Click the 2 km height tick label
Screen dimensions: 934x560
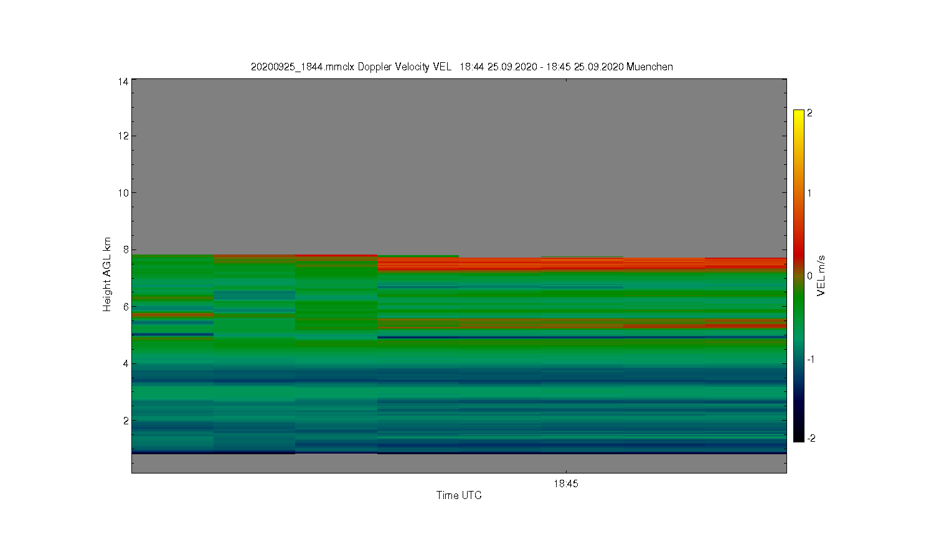[x=126, y=421]
